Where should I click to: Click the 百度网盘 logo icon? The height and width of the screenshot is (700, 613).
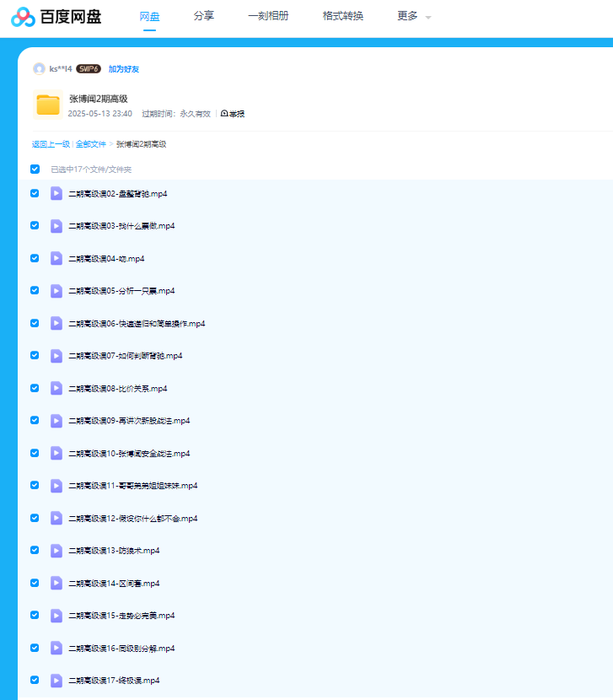(23, 17)
